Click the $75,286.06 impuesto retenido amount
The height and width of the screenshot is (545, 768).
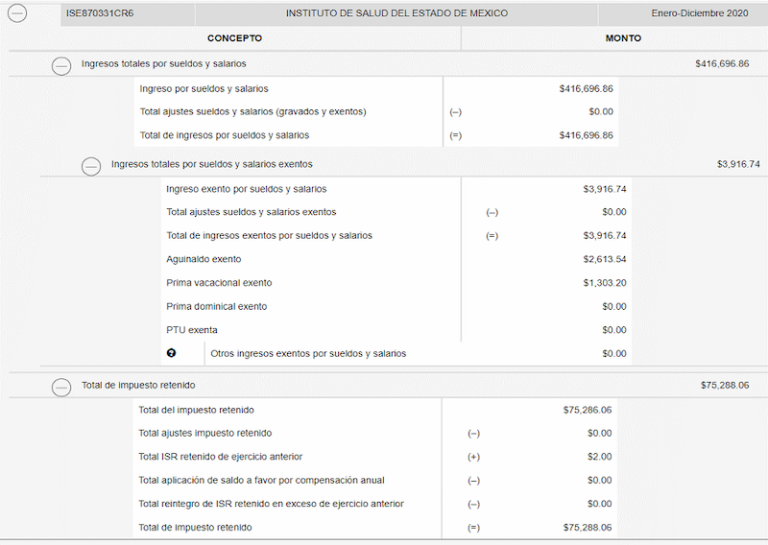pos(587,410)
